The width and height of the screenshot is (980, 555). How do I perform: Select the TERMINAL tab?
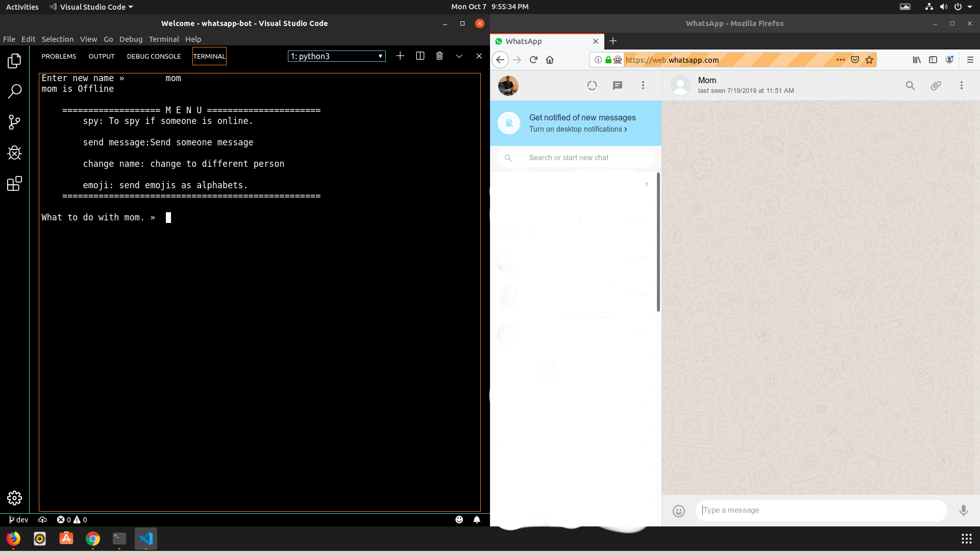coord(209,56)
